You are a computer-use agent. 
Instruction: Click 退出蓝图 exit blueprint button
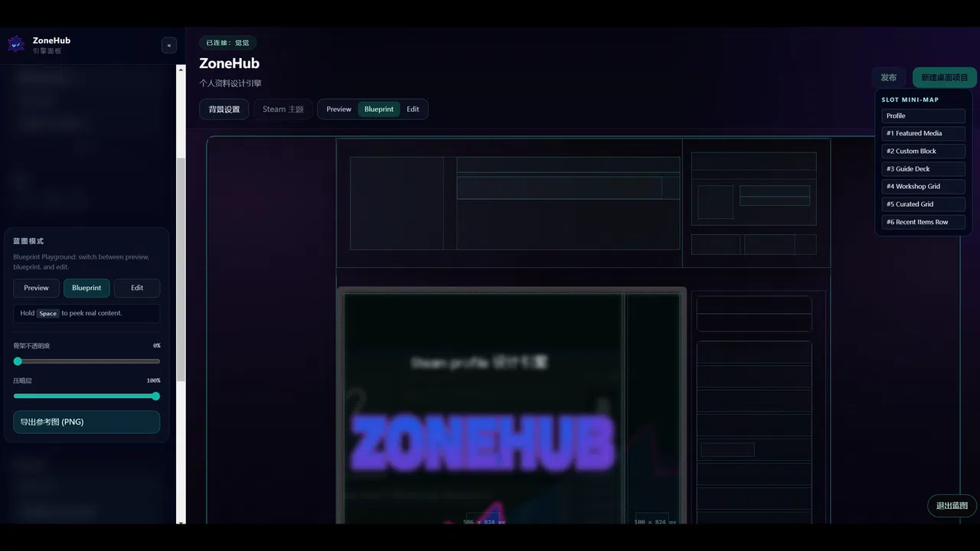(x=952, y=506)
